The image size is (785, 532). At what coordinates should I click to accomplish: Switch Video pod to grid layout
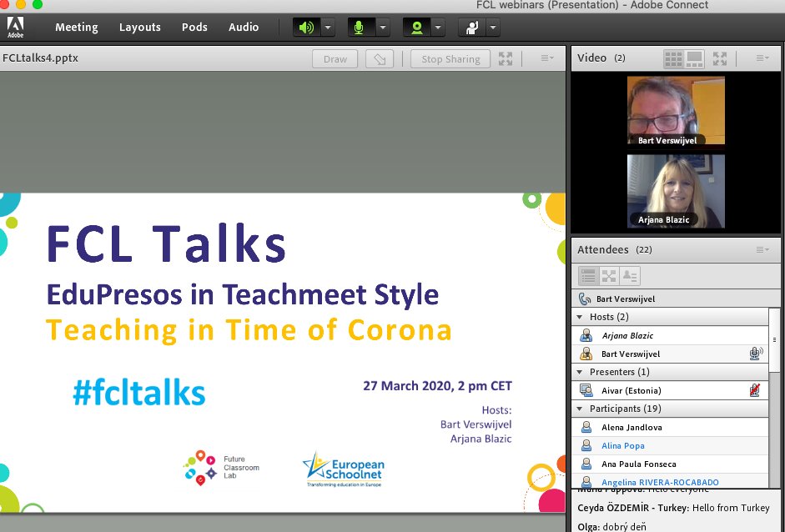[x=673, y=58]
